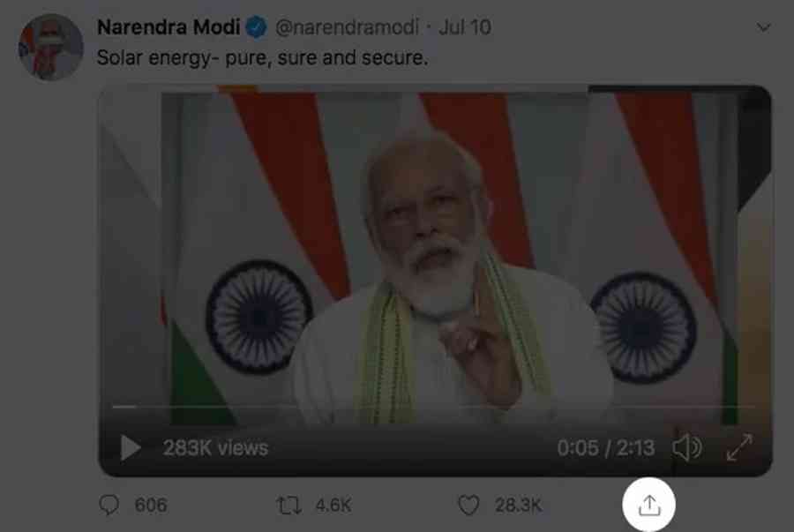794x532 pixels.
Task: Click the 606 replies count
Action: pyautogui.click(x=150, y=505)
